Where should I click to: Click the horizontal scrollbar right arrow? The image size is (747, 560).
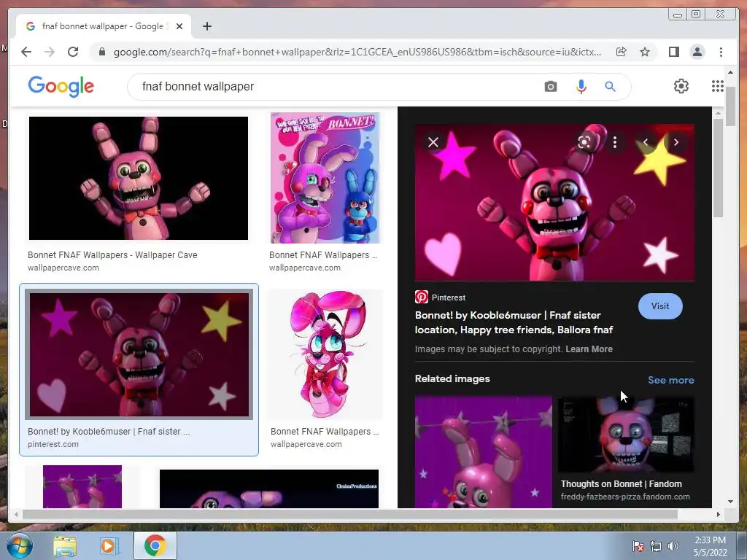click(719, 514)
